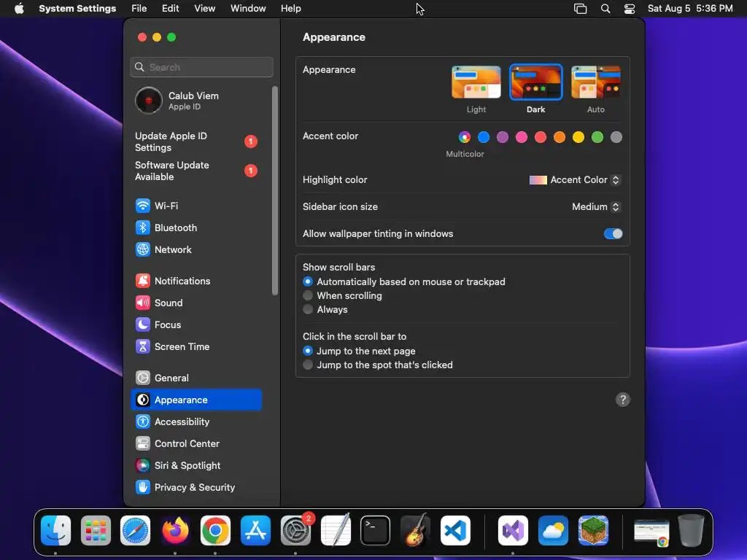Open Trash from the Dock
Screen dimensions: 747x560
click(x=692, y=531)
